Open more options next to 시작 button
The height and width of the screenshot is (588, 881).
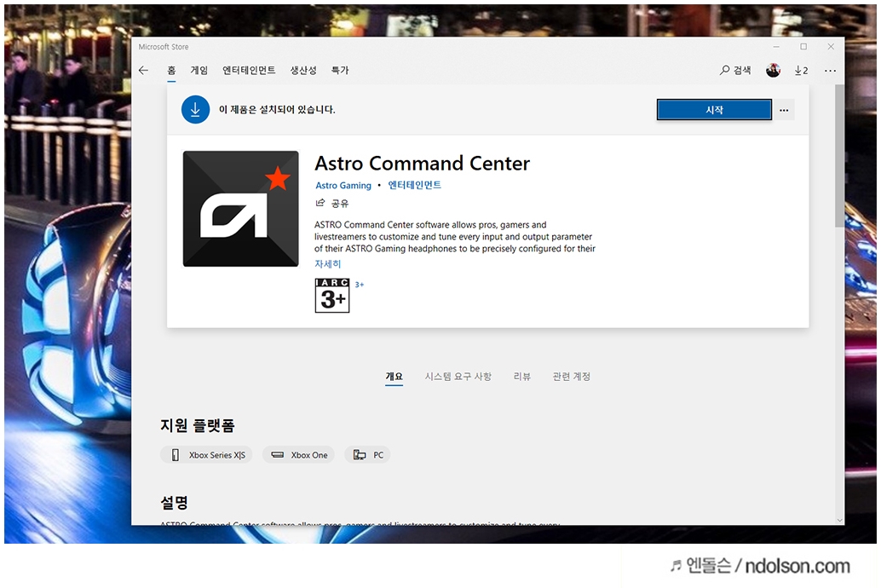pos(784,110)
